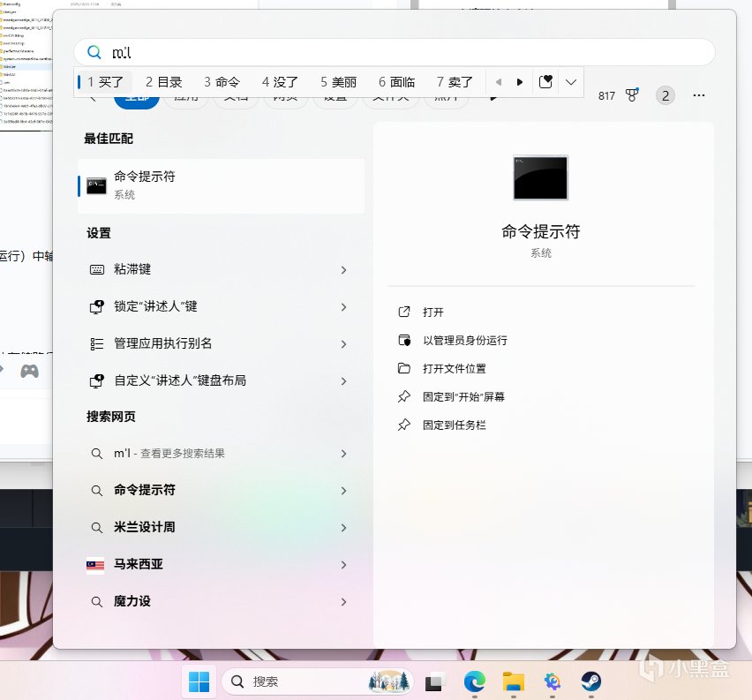The image size is (752, 700).
Task: Click 打开 in the preview pane
Action: [x=433, y=312]
